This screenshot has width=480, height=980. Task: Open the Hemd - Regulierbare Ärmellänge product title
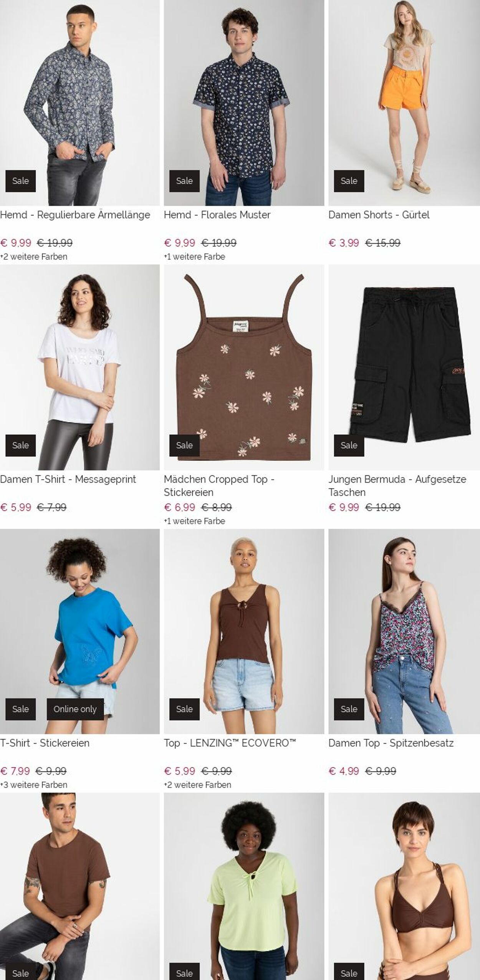point(75,215)
